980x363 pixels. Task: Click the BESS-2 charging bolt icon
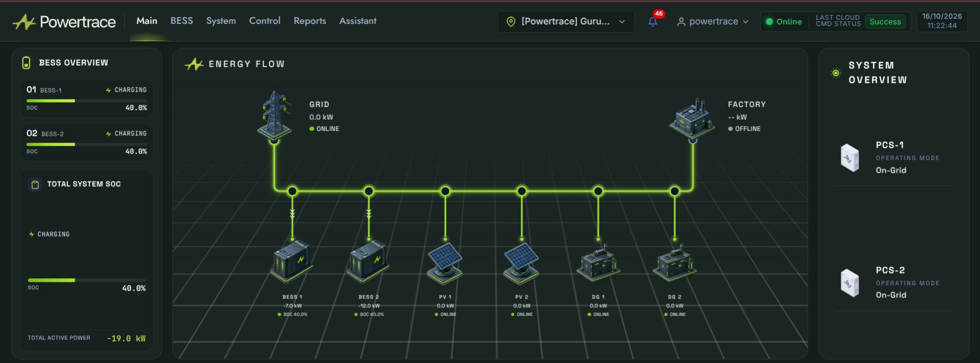(109, 134)
